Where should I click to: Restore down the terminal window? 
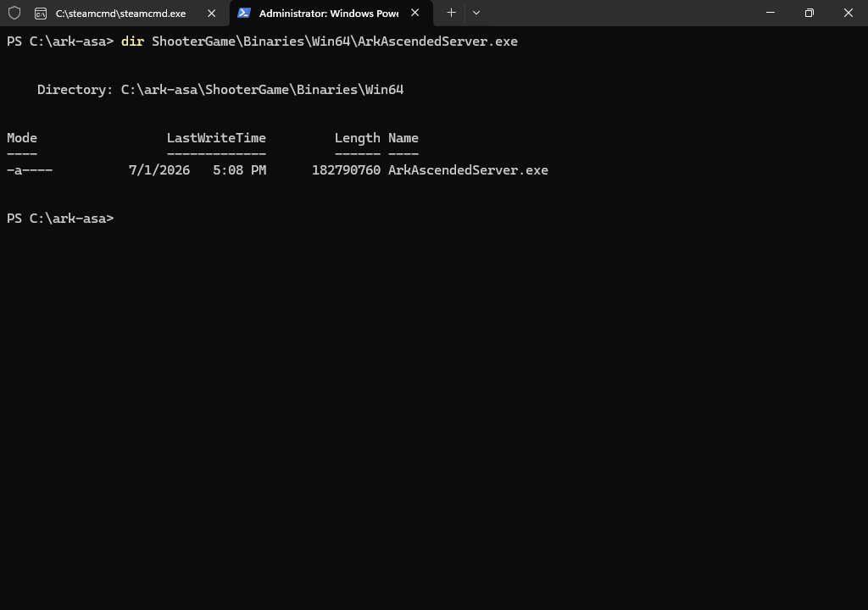coord(810,13)
